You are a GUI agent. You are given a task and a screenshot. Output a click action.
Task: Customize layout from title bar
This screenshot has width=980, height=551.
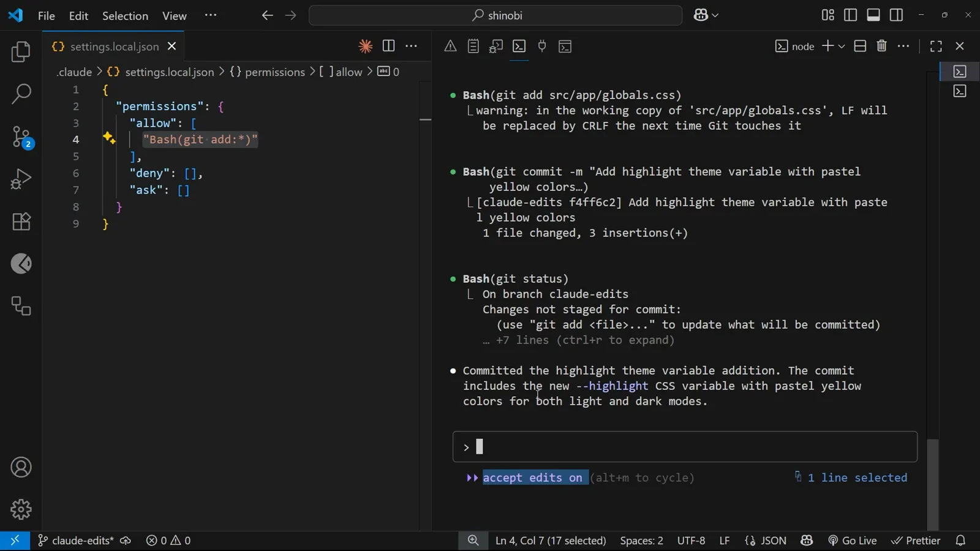pos(828,15)
